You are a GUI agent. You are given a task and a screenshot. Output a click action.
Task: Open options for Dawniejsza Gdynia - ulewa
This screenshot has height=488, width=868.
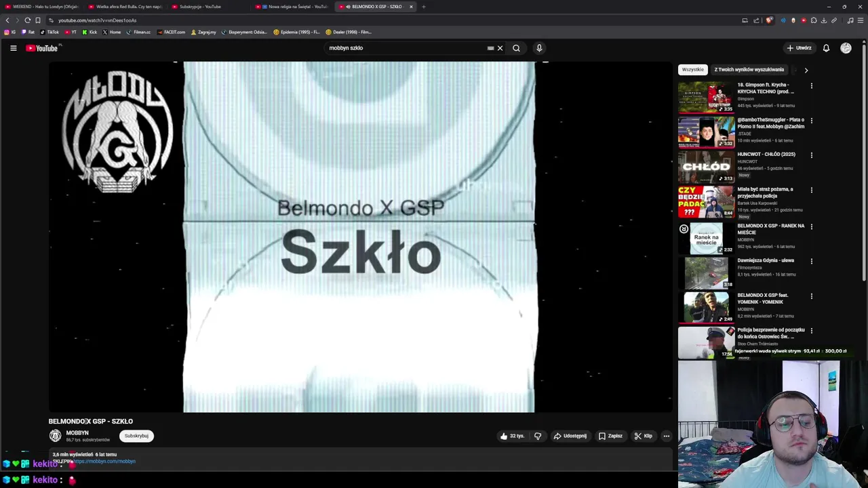coord(811,261)
